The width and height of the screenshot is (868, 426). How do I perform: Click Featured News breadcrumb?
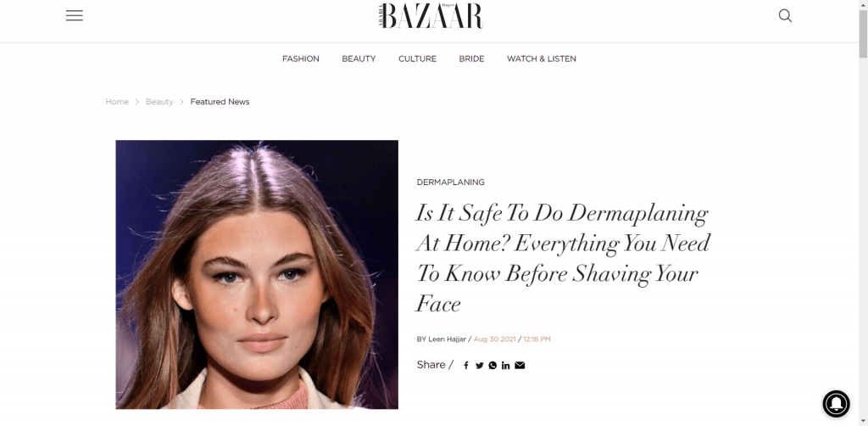click(220, 102)
